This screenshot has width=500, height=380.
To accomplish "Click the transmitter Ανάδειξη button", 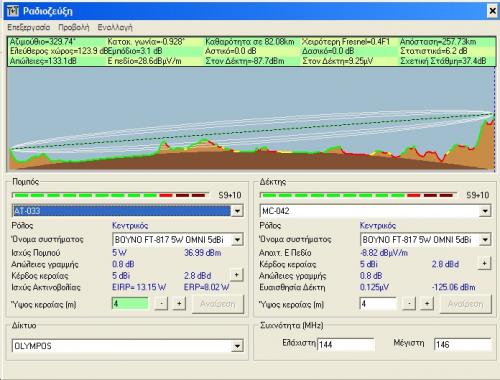I will (218, 304).
